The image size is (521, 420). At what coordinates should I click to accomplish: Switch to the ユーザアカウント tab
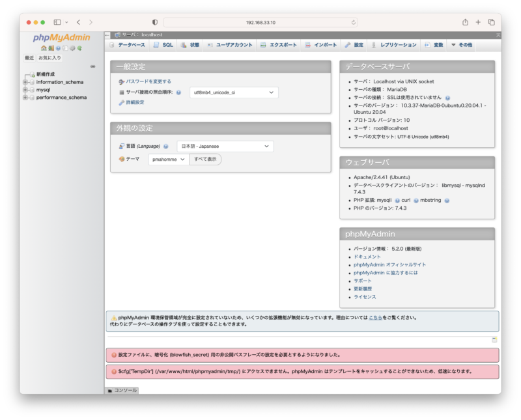(230, 45)
